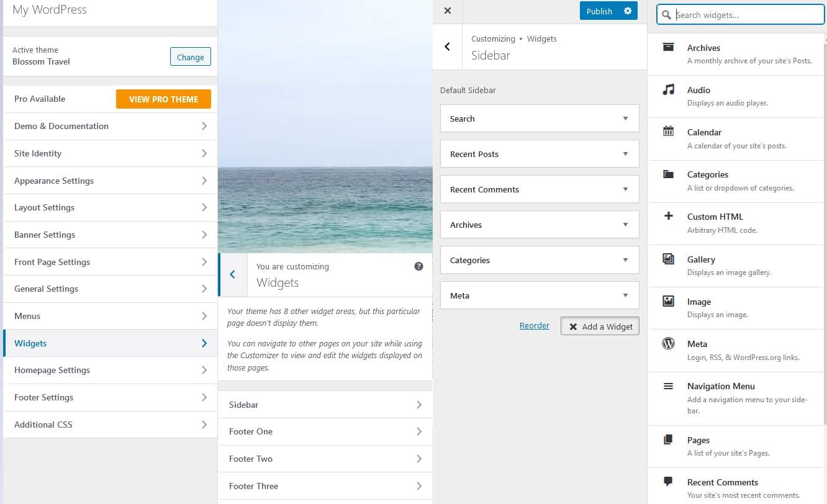This screenshot has height=504, width=827.
Task: Select the Widgets section
Action: tap(111, 343)
